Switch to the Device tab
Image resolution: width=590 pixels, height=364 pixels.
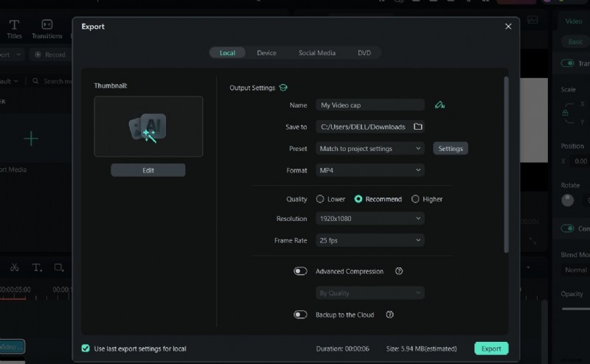(266, 53)
